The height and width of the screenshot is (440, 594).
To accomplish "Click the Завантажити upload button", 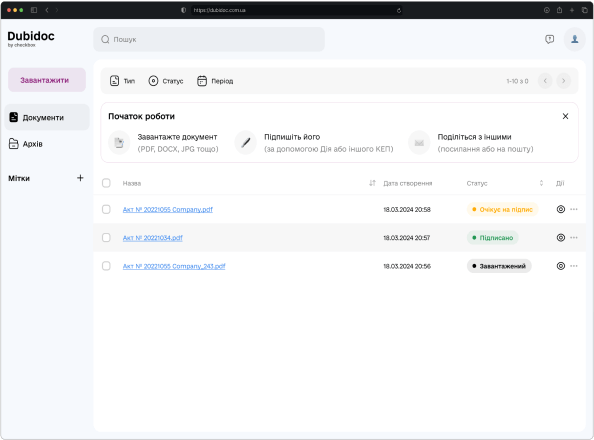I will (x=47, y=80).
